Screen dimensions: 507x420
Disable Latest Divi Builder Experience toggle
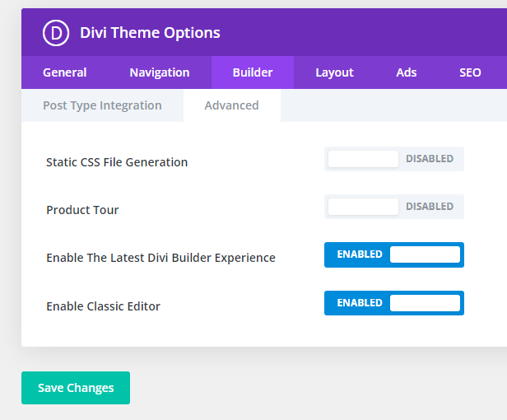[x=393, y=254]
